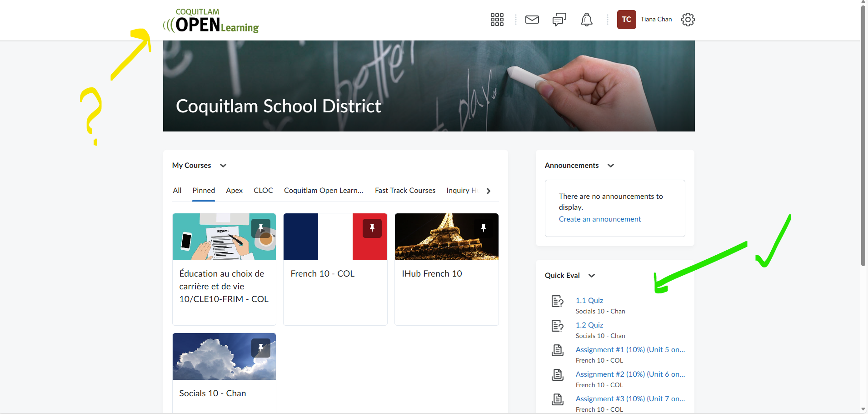Click the 1.2 Quiz icon
Screen dimensions: 868x414
coord(558,326)
